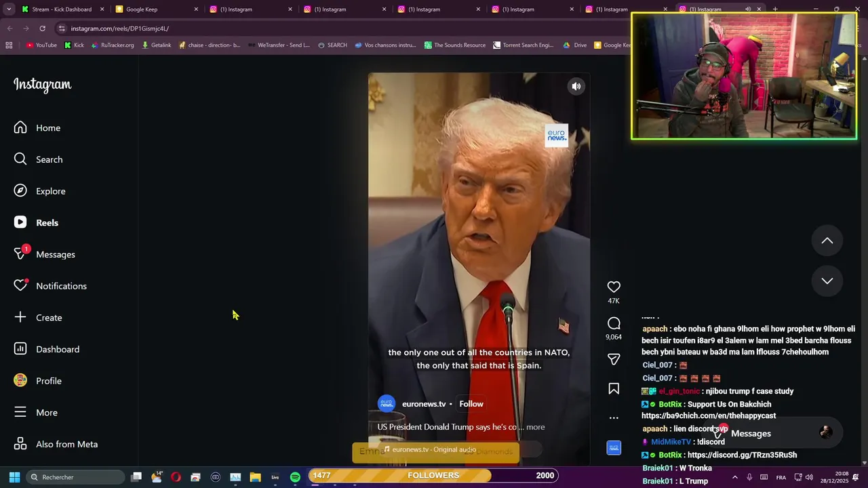The image size is (868, 488).
Task: Open the Search item in Instagram sidebar
Action: 39,159
